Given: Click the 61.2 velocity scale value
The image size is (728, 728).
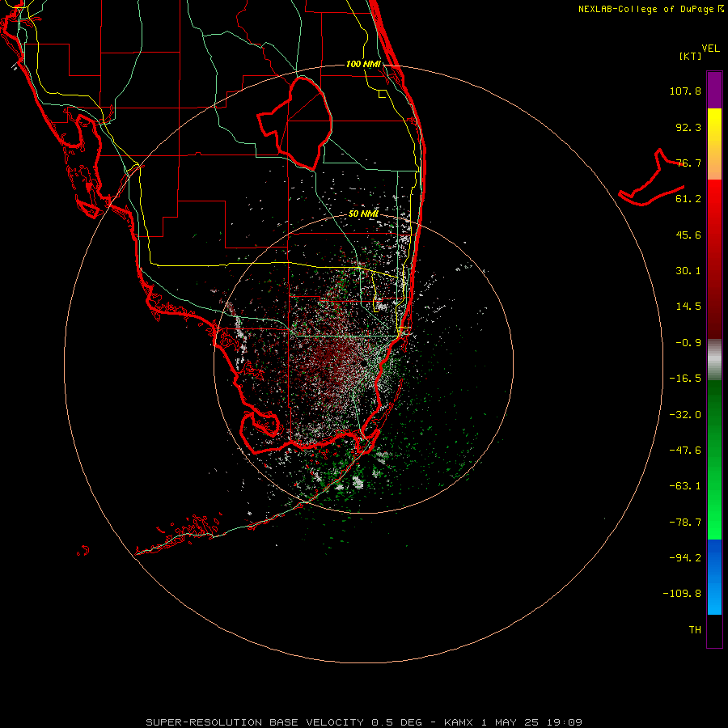Looking at the screenshot, I should [x=688, y=199].
